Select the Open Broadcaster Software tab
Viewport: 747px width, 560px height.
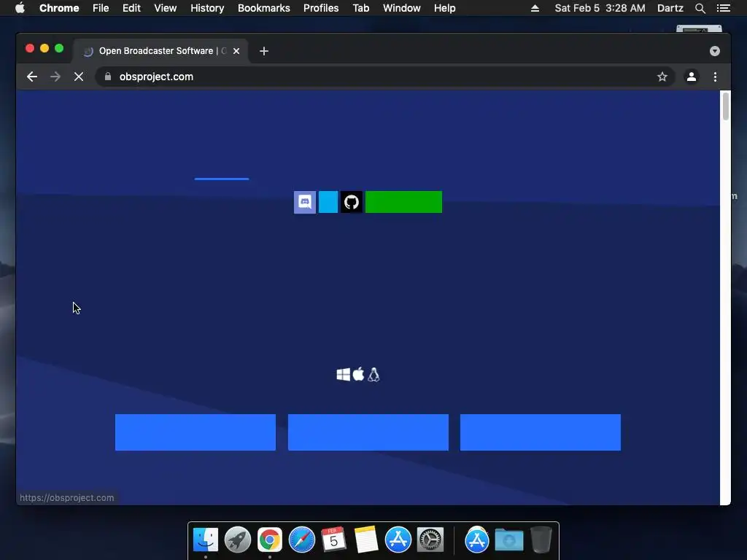coord(160,51)
